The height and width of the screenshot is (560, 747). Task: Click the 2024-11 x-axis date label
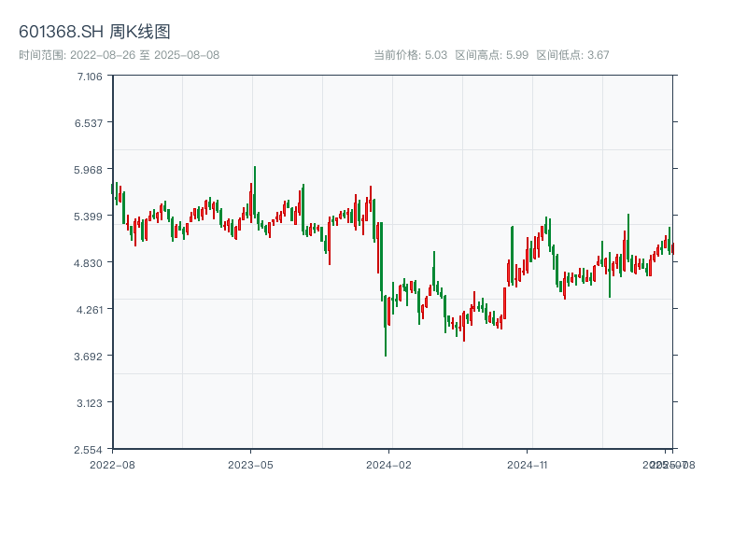pyautogui.click(x=528, y=464)
